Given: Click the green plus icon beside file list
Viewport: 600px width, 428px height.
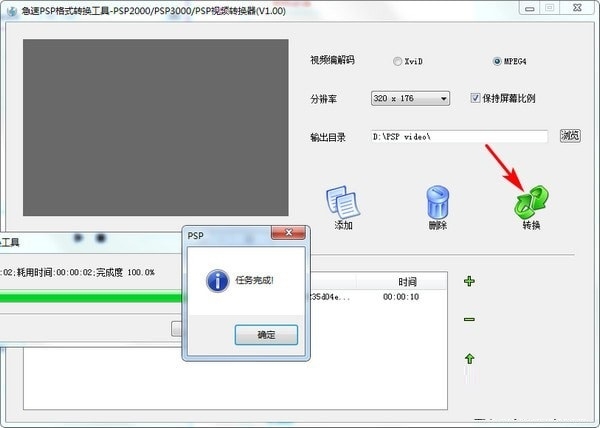Looking at the screenshot, I should coord(469,282).
